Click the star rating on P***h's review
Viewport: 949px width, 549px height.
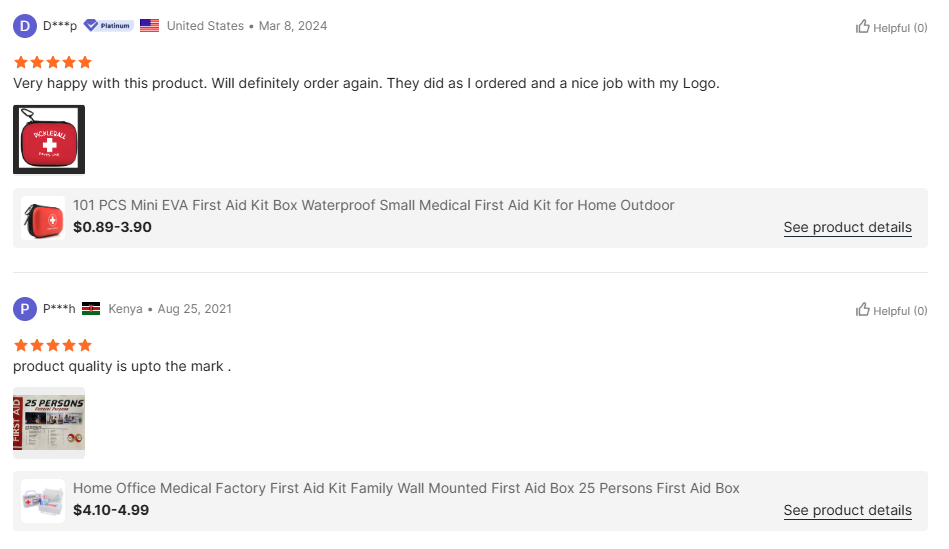[x=52, y=345]
